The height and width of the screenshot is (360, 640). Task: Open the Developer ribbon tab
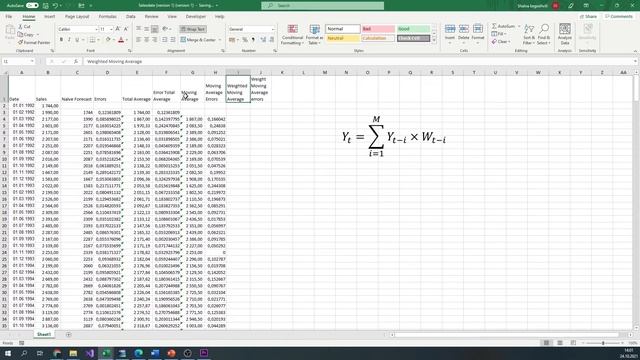[196, 17]
